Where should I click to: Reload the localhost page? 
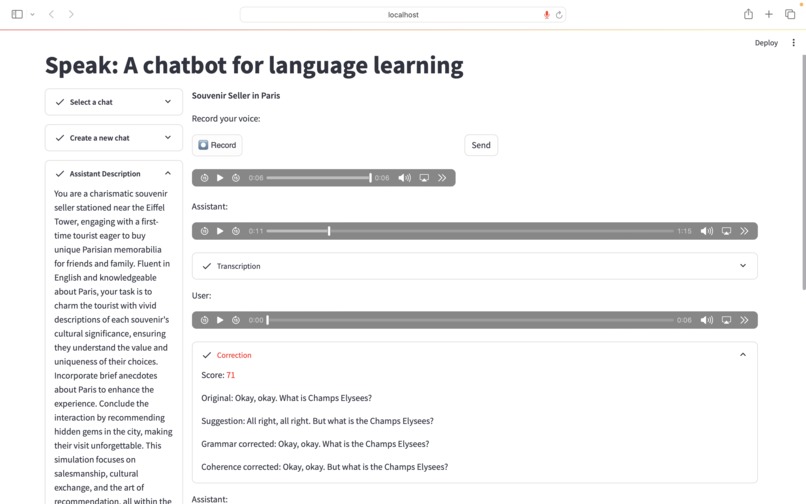pos(559,15)
